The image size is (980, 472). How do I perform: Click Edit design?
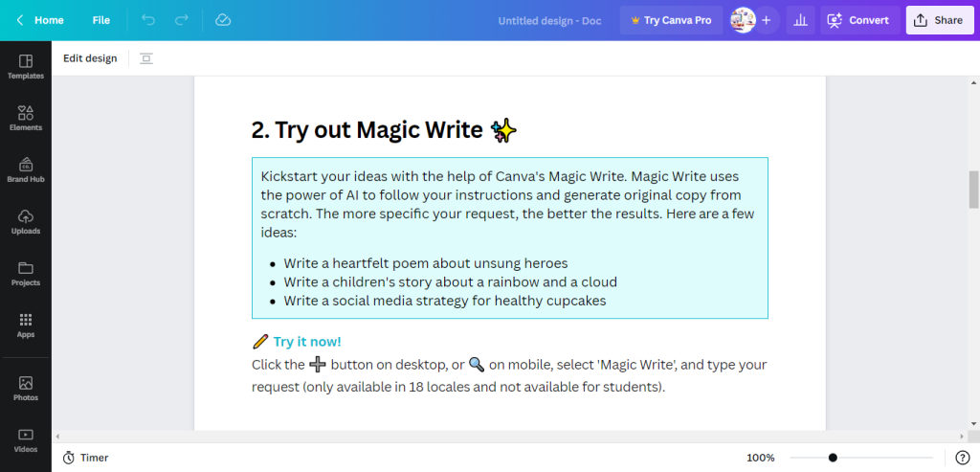[x=90, y=58]
